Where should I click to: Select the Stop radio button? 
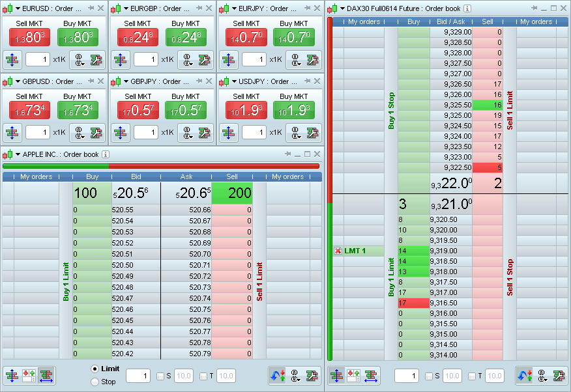pyautogui.click(x=95, y=382)
